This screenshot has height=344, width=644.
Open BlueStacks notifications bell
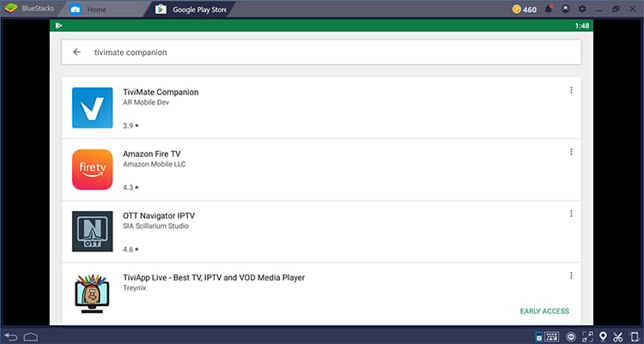pyautogui.click(x=549, y=9)
